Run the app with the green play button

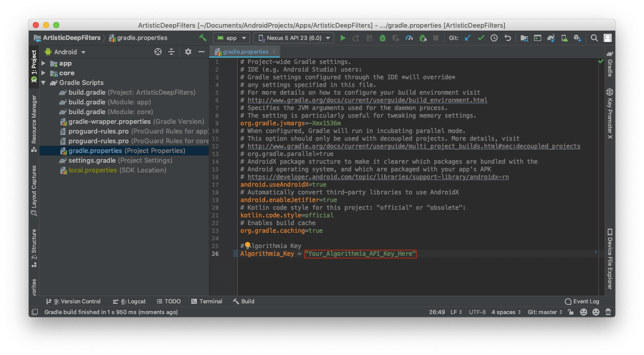coord(343,38)
